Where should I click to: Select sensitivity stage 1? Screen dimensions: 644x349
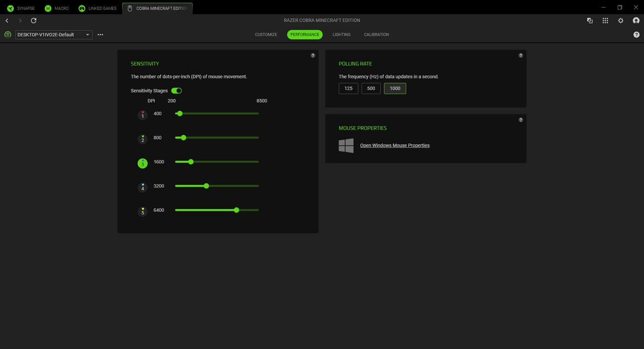[143, 115]
